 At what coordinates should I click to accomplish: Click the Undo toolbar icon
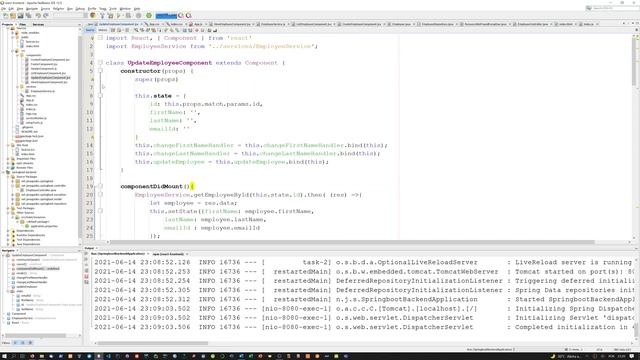pos(38,16)
